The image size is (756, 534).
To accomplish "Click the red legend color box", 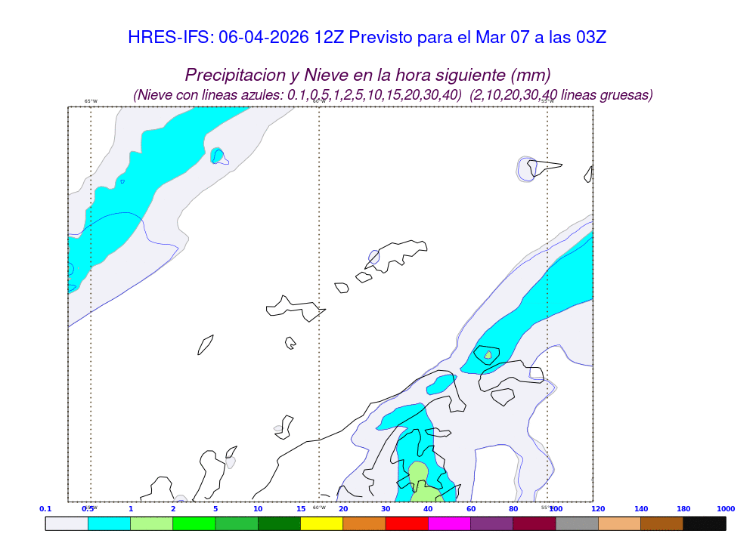I will (x=407, y=523).
